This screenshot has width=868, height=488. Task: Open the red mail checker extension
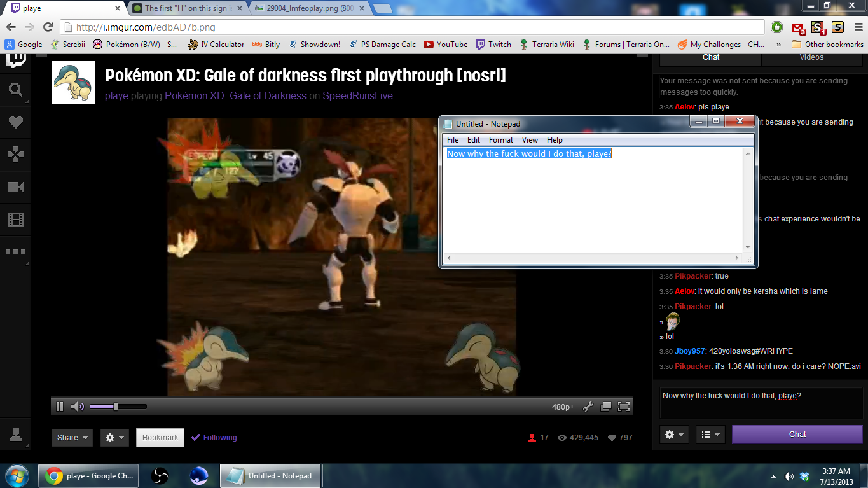click(x=798, y=27)
